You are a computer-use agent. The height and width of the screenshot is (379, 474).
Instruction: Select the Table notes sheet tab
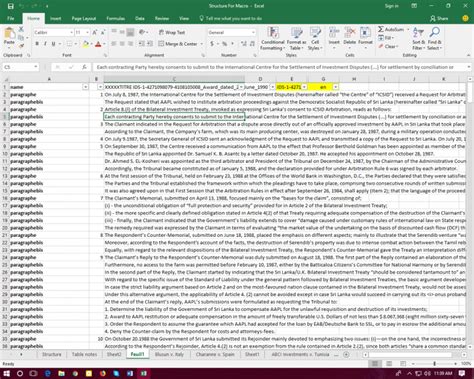point(84,354)
